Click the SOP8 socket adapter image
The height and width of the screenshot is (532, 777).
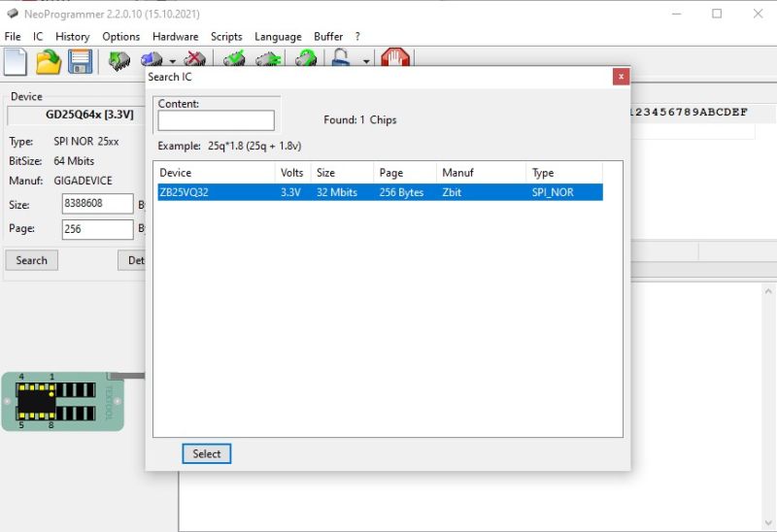tap(62, 401)
